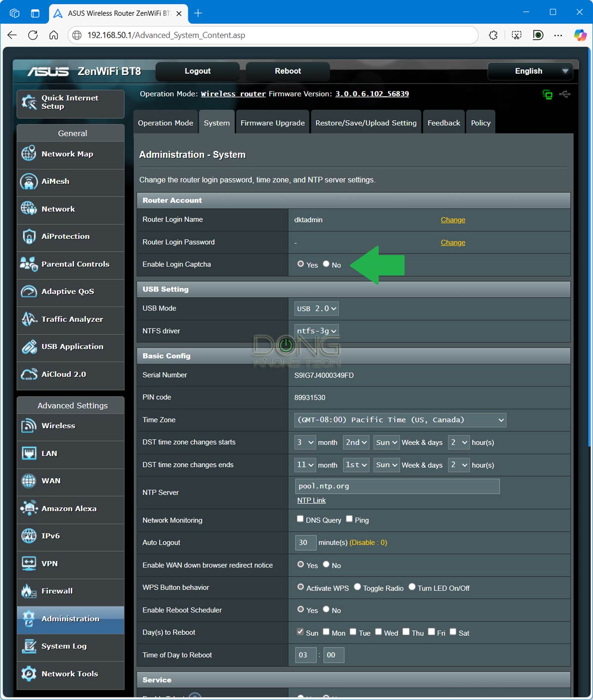The image size is (593, 700).
Task: Open the Network Map panel
Action: (x=30, y=154)
